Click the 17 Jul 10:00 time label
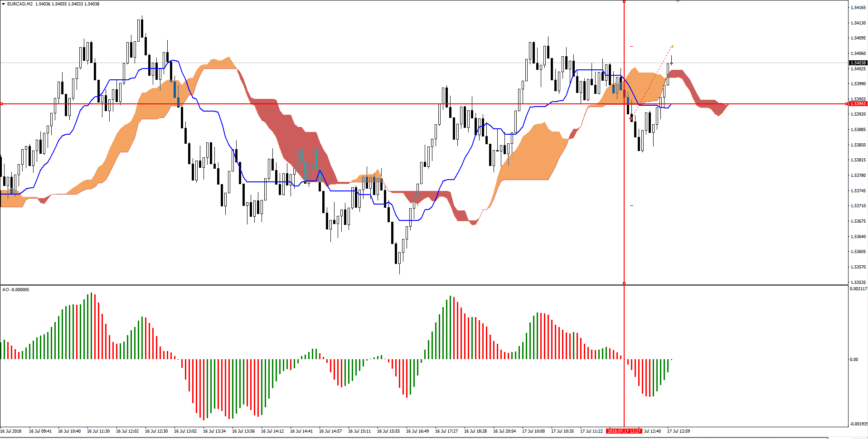Screen dimensions: 868x439 (533, 431)
